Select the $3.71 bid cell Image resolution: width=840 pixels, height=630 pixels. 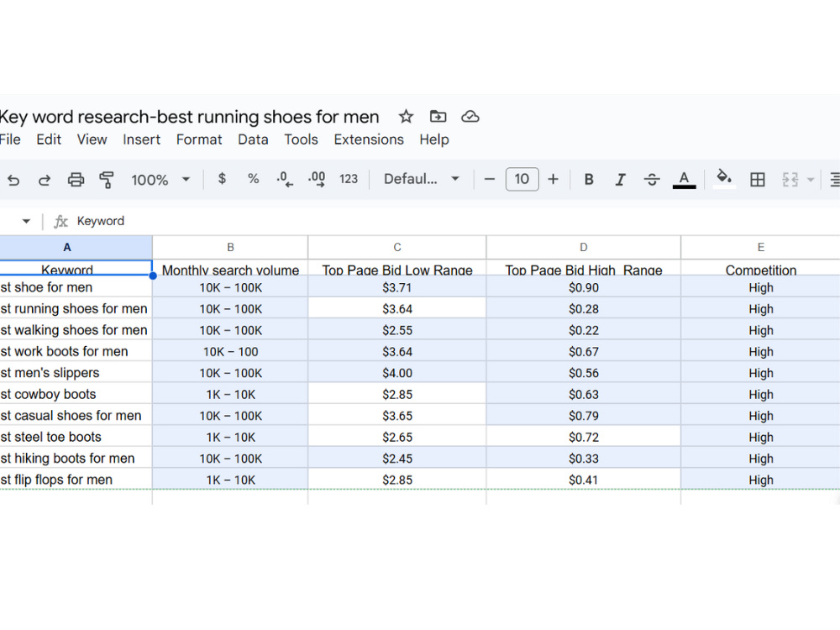pyautogui.click(x=397, y=287)
